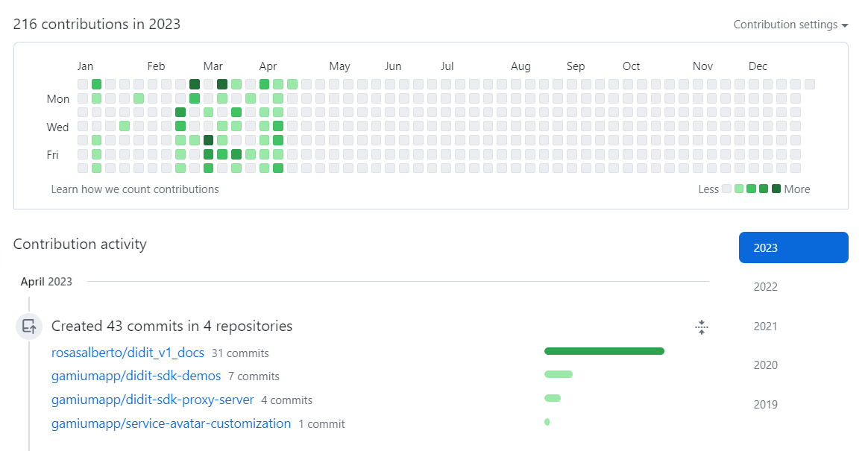Click the Aug month label
The image size is (868, 451).
point(521,66)
